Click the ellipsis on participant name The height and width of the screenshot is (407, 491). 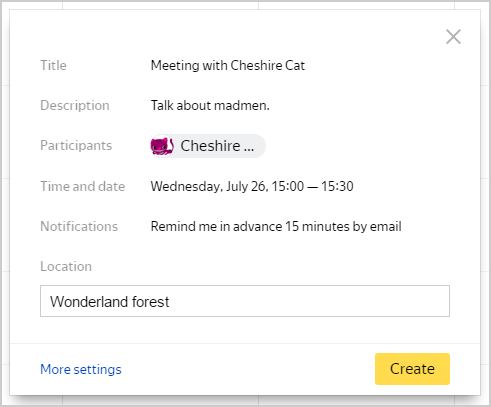pyautogui.click(x=249, y=149)
